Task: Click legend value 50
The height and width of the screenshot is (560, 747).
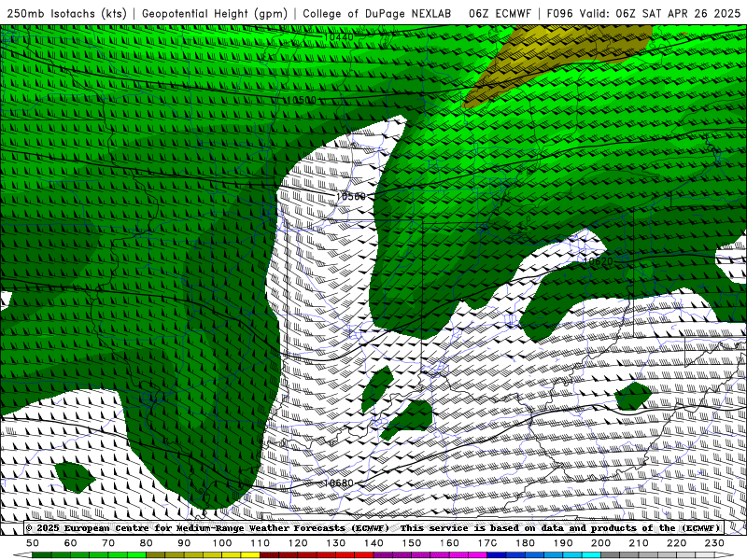Action: coord(33,543)
